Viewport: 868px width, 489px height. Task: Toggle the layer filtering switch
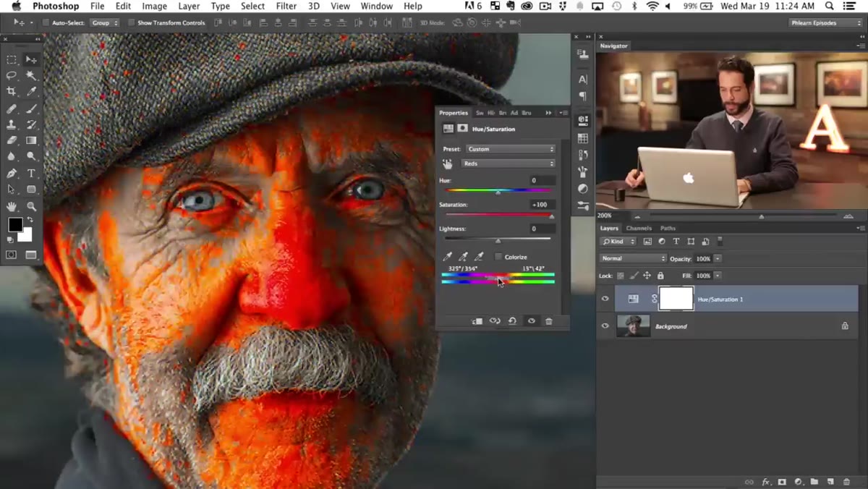(x=720, y=241)
